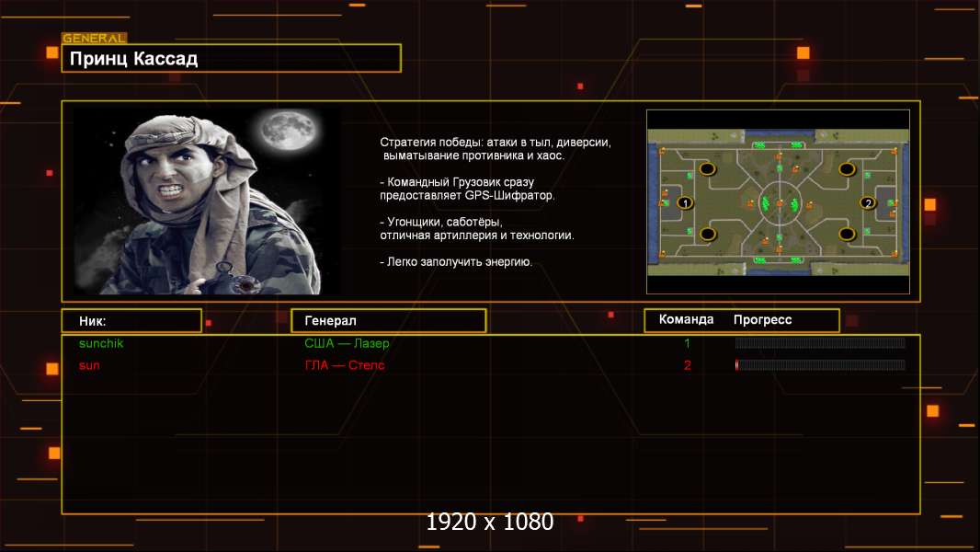The height and width of the screenshot is (552, 980).
Task: Click the battlefield minimap preview
Action: (x=778, y=201)
